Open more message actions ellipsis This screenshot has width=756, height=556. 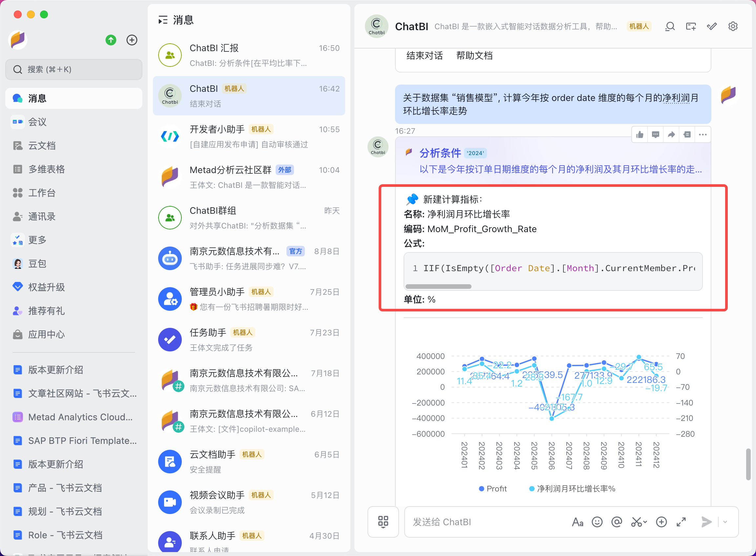tap(703, 135)
